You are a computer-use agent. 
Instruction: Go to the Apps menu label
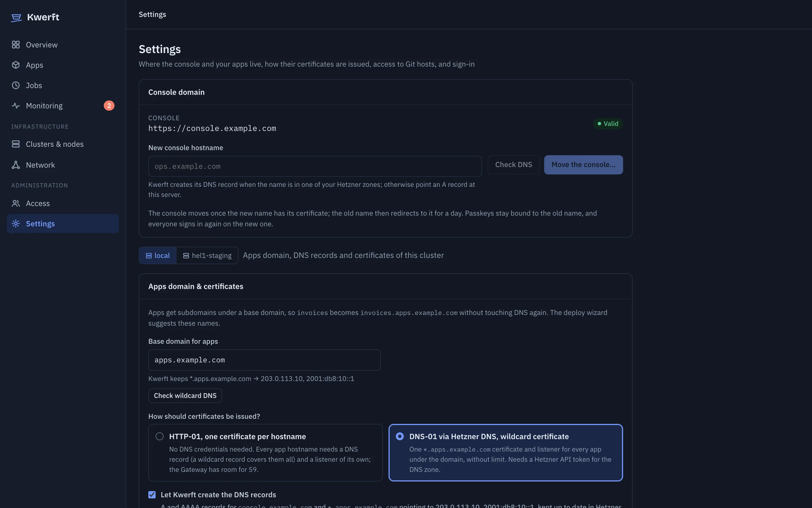pos(35,65)
